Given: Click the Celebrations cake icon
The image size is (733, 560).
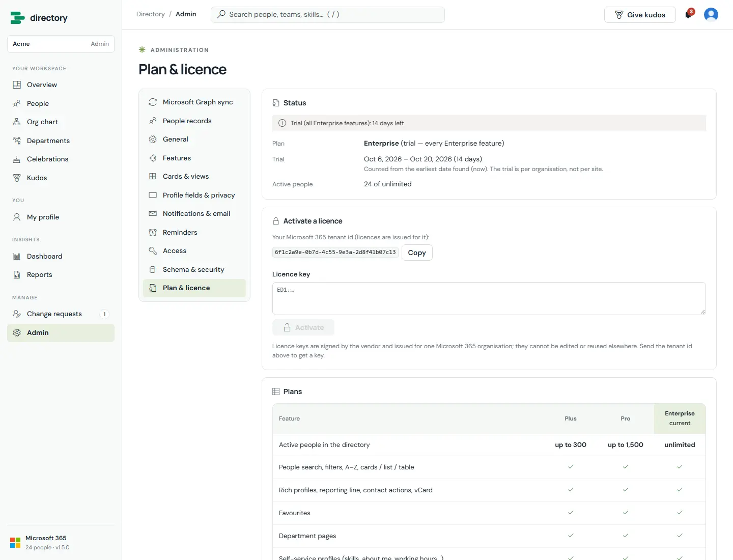Looking at the screenshot, I should pyautogui.click(x=17, y=159).
